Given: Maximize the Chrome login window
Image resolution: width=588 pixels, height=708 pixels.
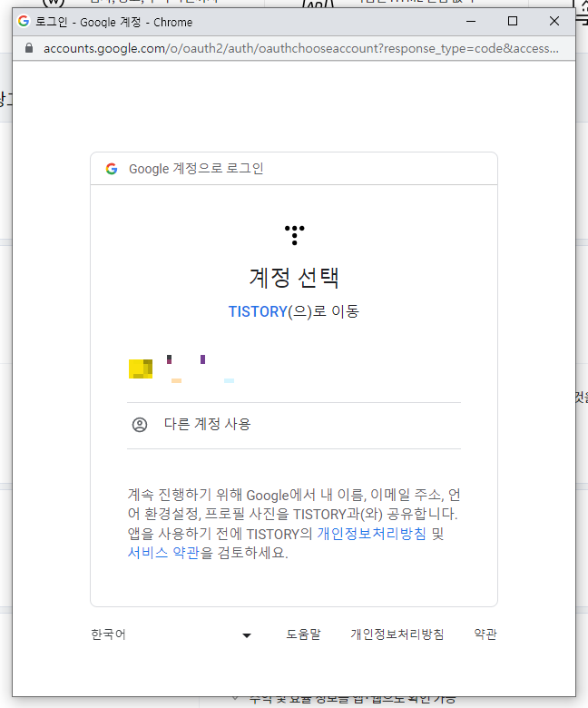Looking at the screenshot, I should (513, 21).
